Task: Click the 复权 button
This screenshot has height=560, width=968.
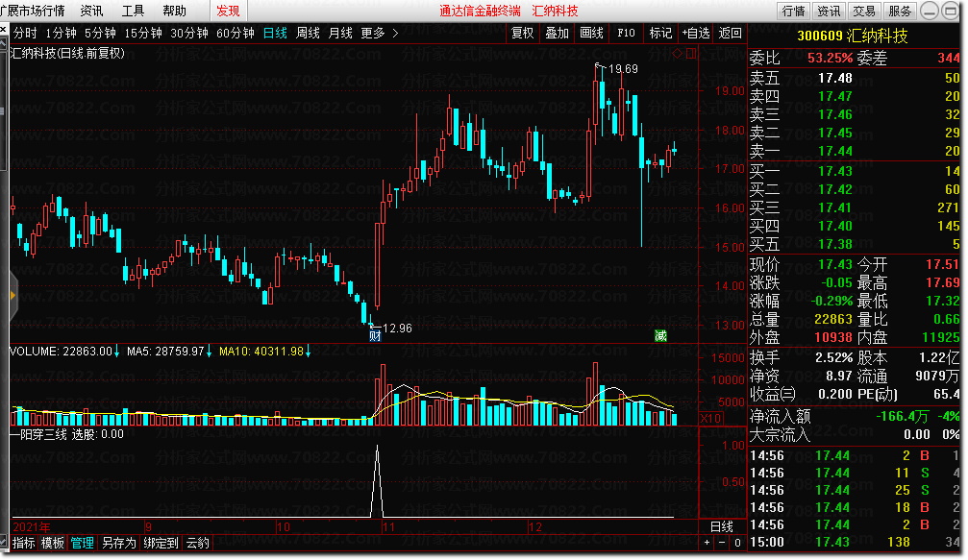Action: click(x=522, y=34)
